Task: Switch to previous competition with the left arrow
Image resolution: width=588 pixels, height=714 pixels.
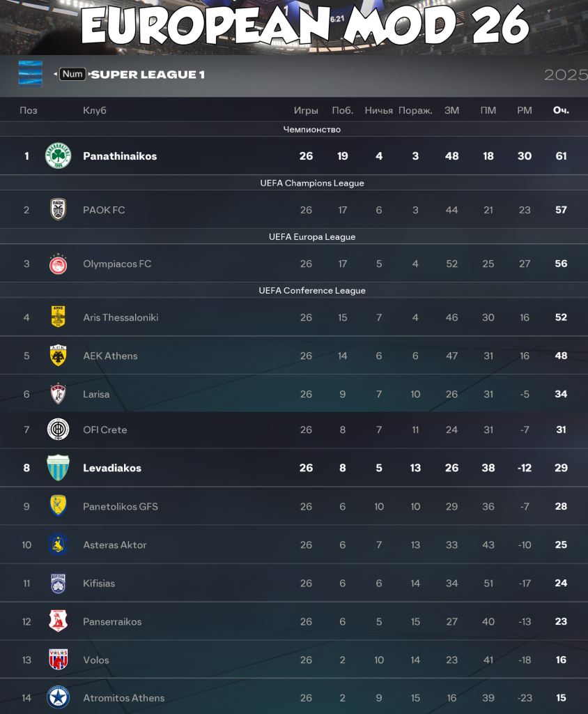Action: pos(54,73)
